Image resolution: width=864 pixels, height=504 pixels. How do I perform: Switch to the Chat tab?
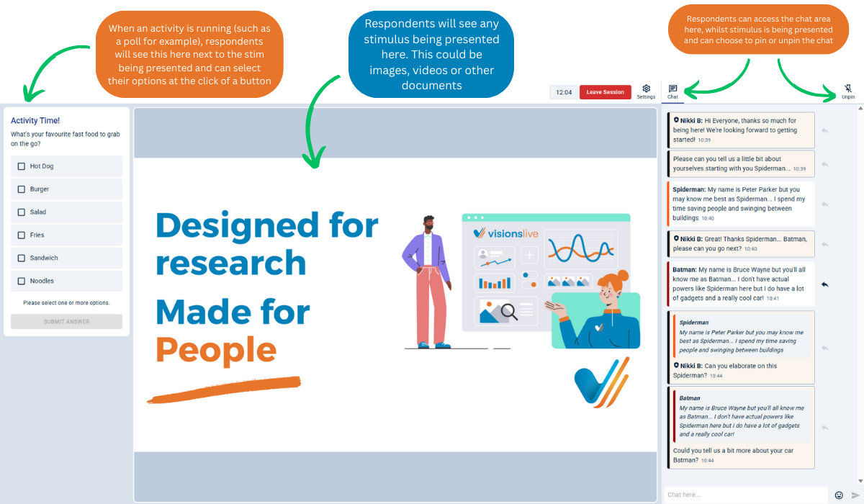pos(672,91)
